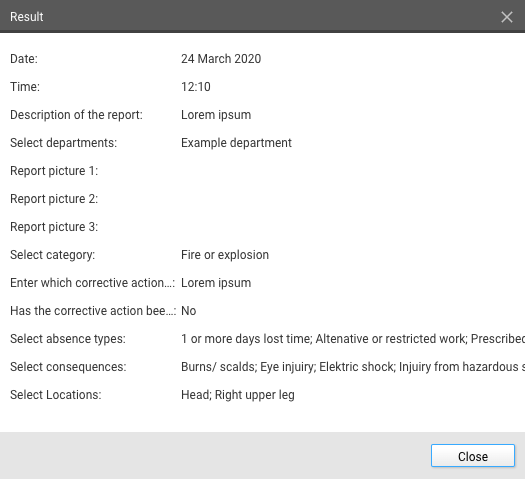Select the Time field label
This screenshot has width=525, height=479.
pyautogui.click(x=25, y=87)
